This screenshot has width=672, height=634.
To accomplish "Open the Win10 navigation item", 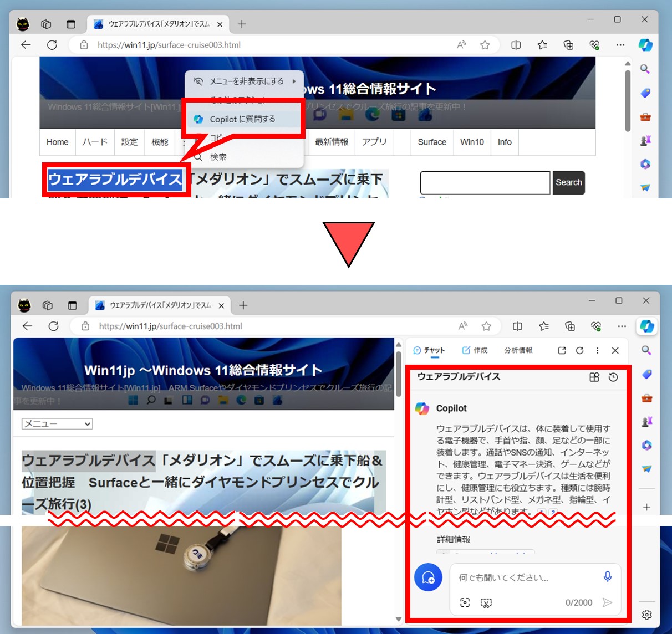I will (472, 142).
